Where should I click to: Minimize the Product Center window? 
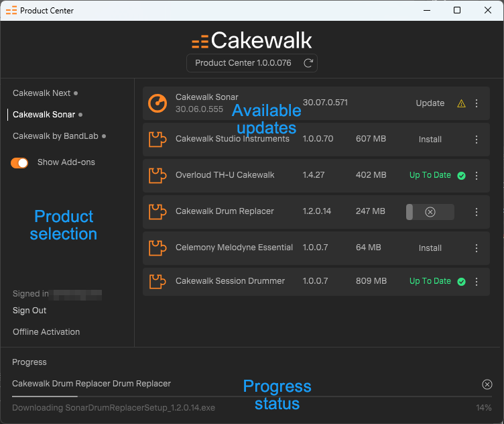point(427,10)
